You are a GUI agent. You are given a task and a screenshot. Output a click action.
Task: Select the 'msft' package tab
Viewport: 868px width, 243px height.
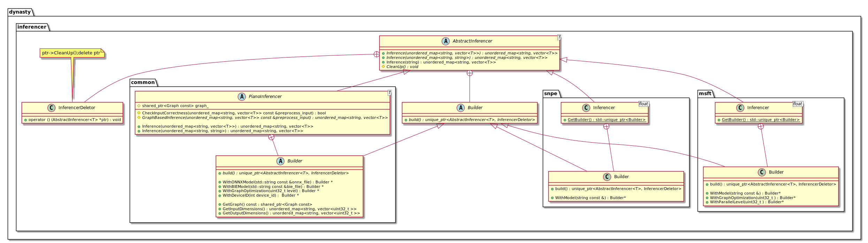click(705, 93)
